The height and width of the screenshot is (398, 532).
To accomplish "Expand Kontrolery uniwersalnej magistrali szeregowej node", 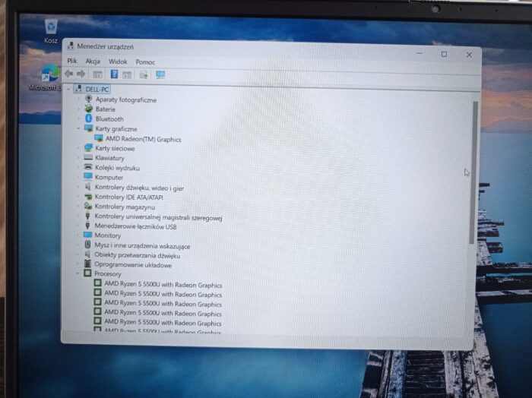I will coord(78,216).
